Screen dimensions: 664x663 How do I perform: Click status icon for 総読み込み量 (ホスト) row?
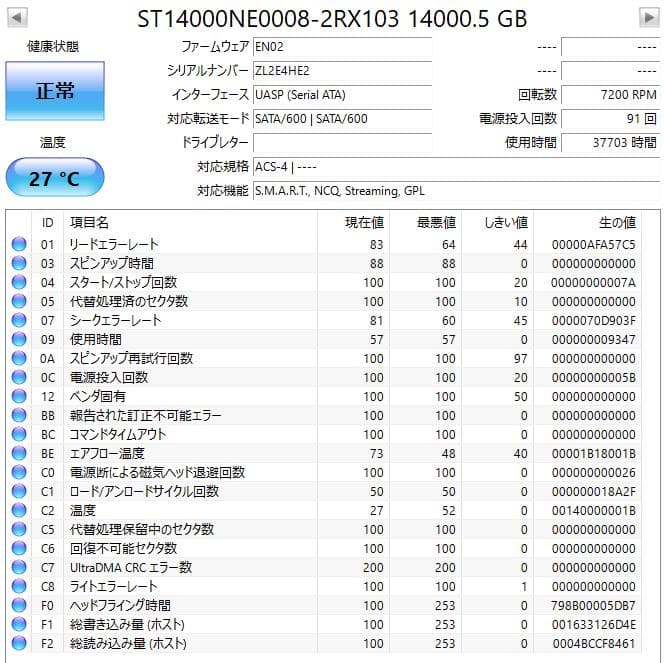tap(19, 644)
